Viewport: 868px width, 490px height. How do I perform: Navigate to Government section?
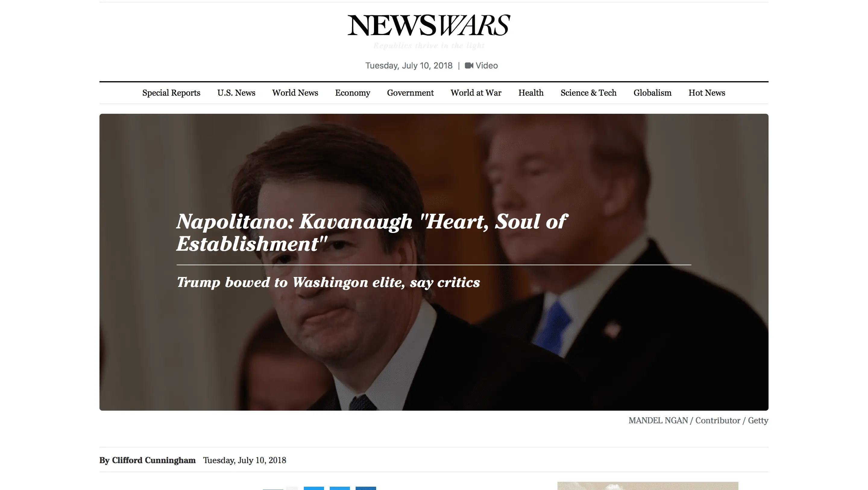410,93
